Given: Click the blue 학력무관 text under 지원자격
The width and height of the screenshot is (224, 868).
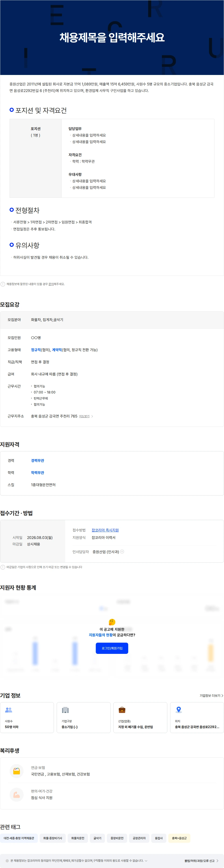Looking at the screenshot, I should coord(37,473).
